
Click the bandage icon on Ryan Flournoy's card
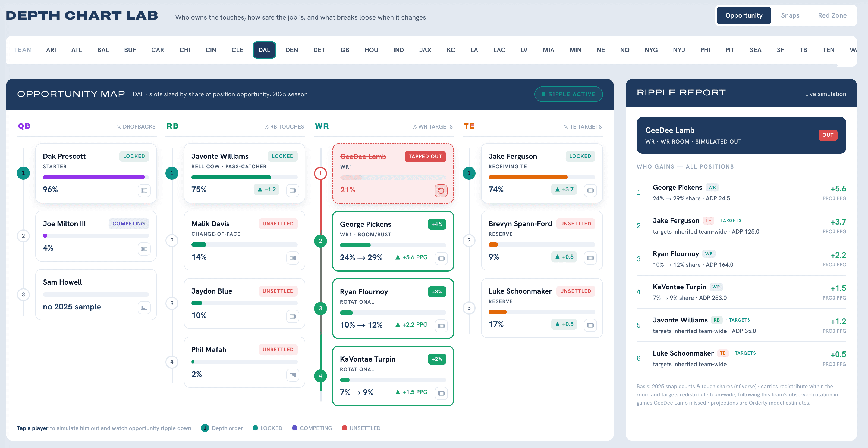click(441, 326)
